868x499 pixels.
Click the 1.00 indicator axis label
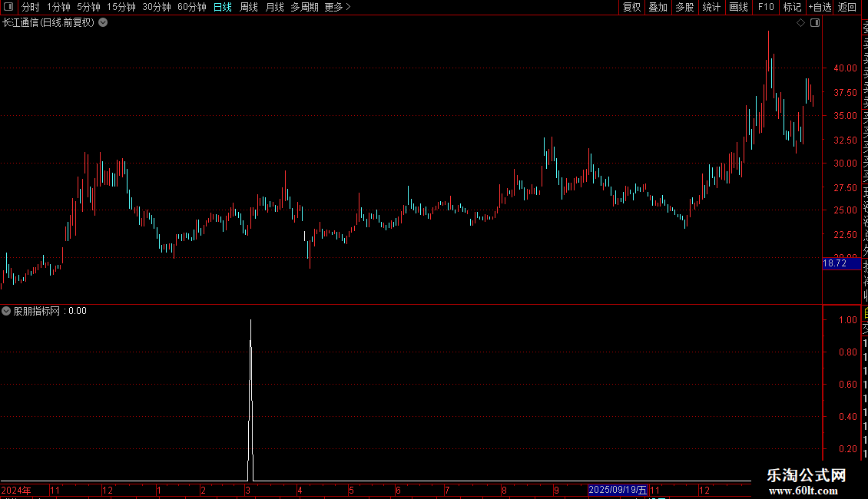(x=848, y=320)
